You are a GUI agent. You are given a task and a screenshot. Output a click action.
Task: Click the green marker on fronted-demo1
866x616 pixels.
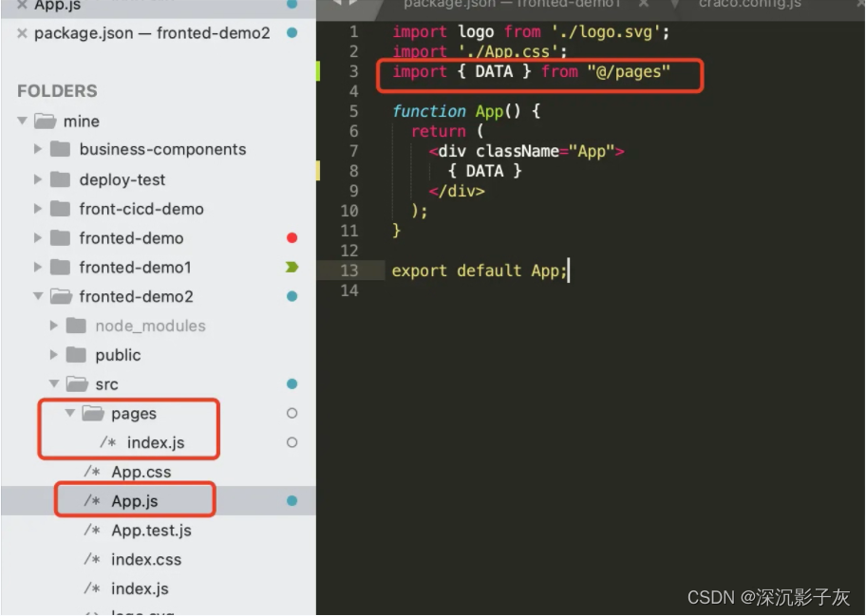tap(292, 267)
